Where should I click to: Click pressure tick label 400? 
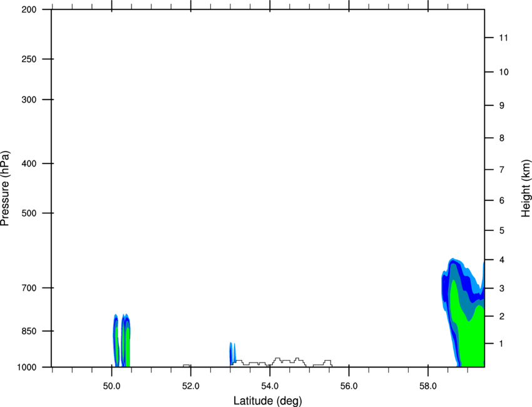(29, 163)
